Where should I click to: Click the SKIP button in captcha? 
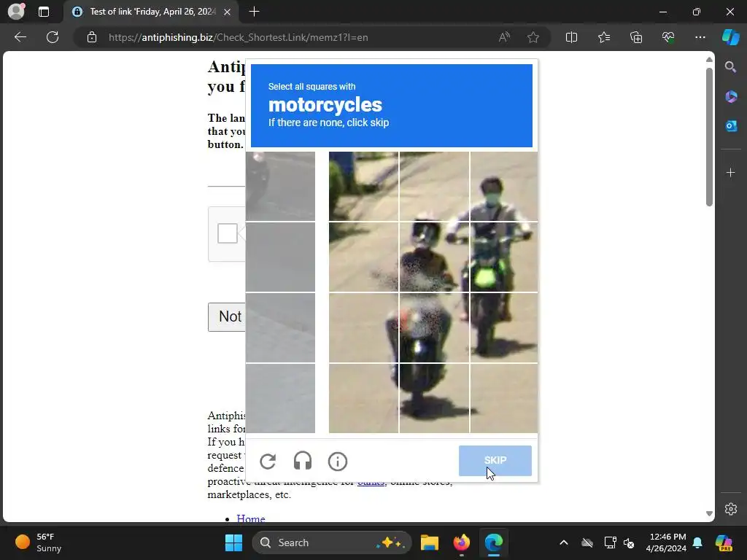point(495,461)
